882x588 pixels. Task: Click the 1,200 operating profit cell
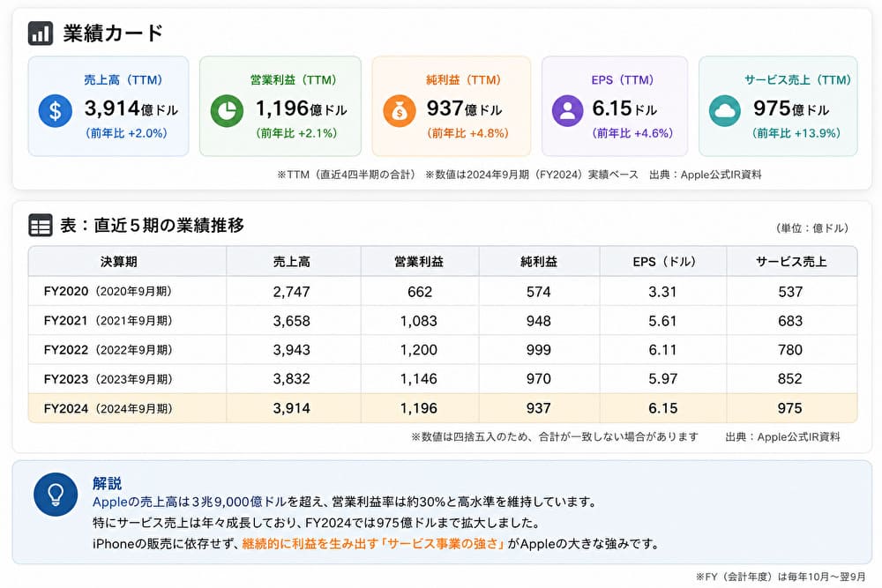click(418, 350)
